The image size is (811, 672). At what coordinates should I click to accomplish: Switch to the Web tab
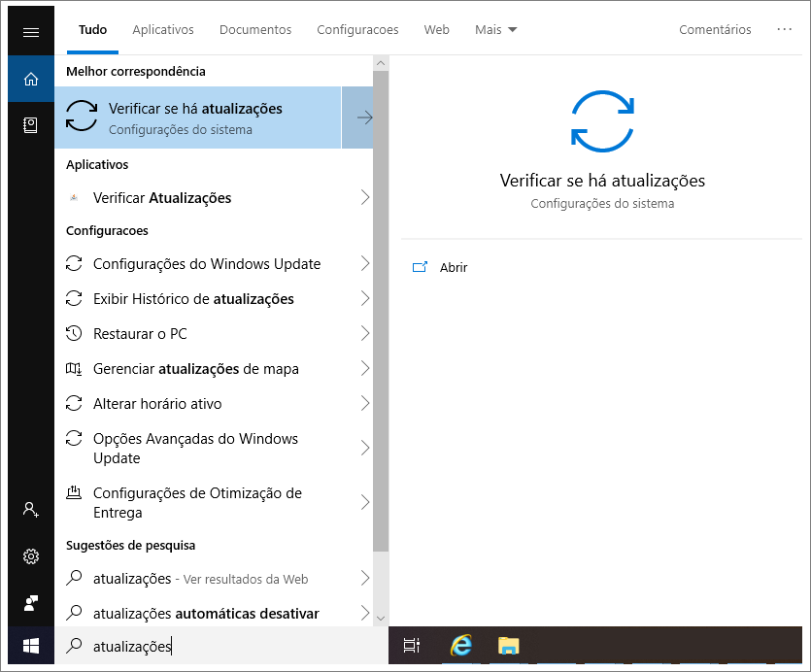[436, 29]
